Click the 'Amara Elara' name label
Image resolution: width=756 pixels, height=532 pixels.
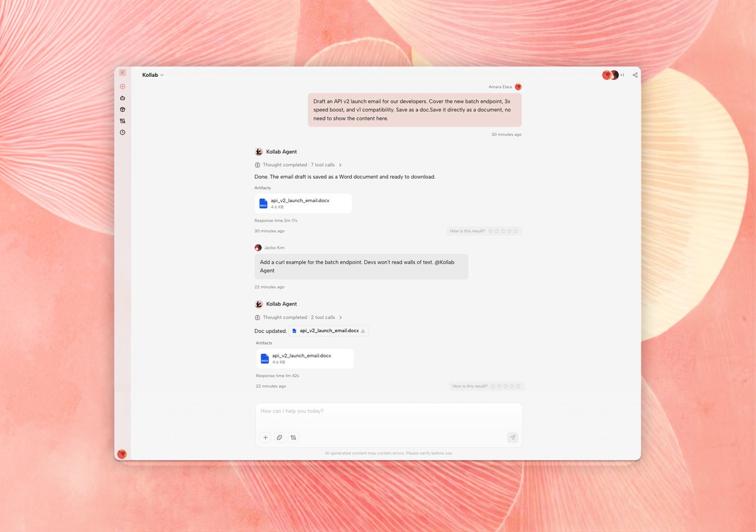pyautogui.click(x=500, y=87)
